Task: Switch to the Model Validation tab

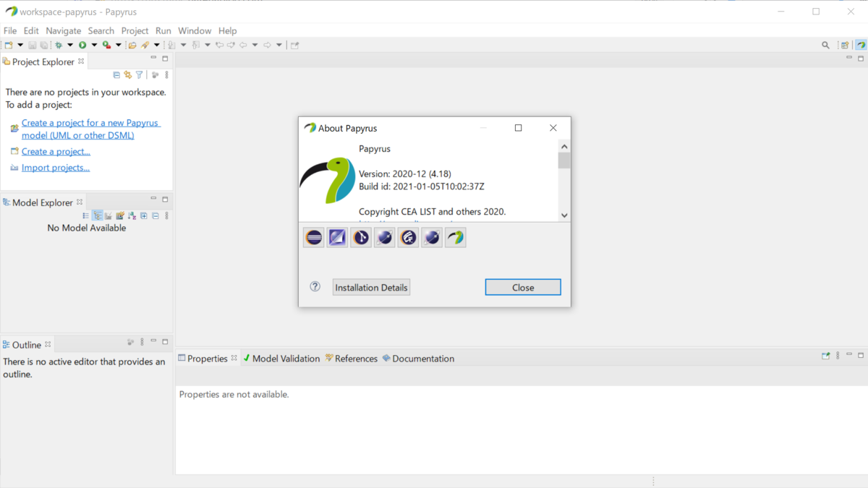Action: [281, 359]
